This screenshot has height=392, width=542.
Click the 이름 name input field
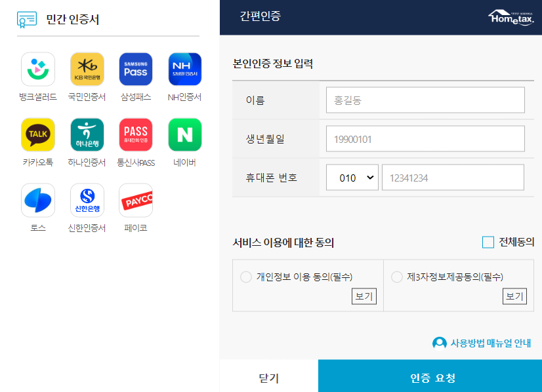click(x=425, y=100)
